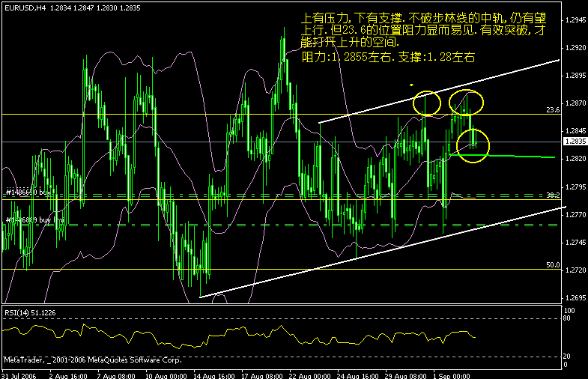This screenshot has height=379, width=588.
Task: Select the lower white channel trendline
Action: (x=383, y=252)
